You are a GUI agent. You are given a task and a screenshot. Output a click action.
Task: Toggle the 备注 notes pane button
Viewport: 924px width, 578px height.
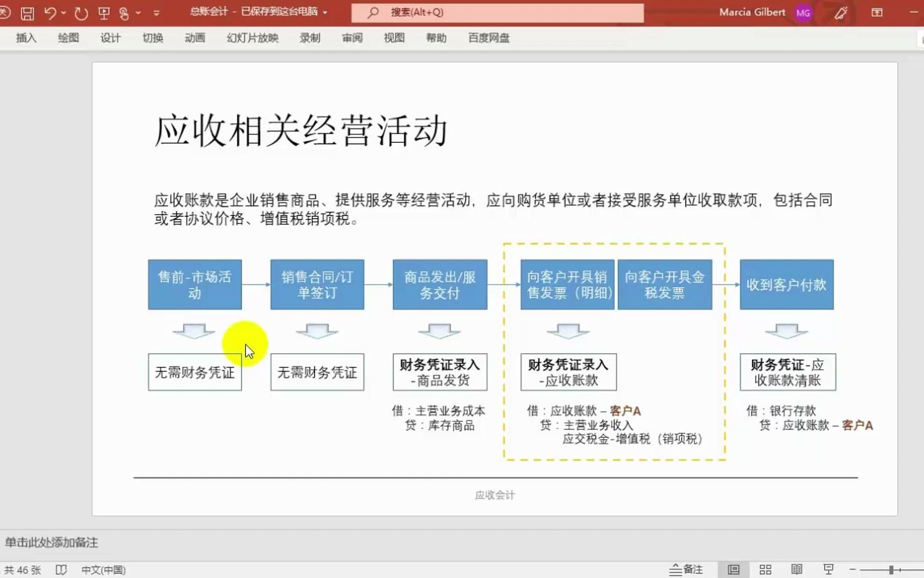pos(686,569)
